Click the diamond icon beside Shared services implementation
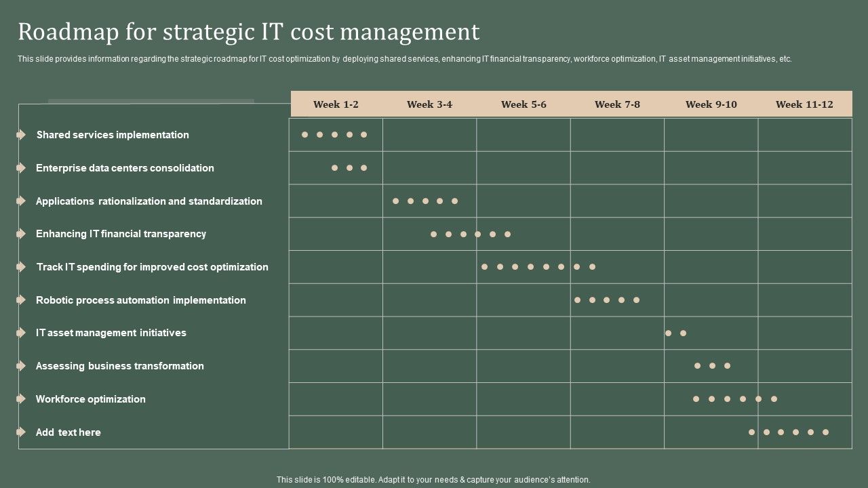This screenshot has width=868, height=488. (20, 135)
